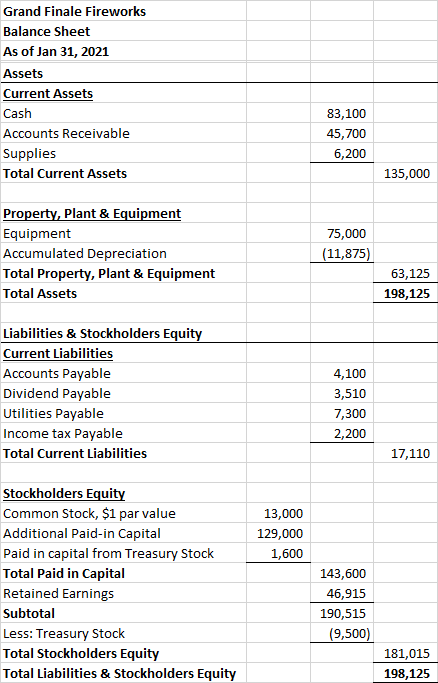Click the Cash label cell
Screen dimensions: 438x683
coord(17,113)
